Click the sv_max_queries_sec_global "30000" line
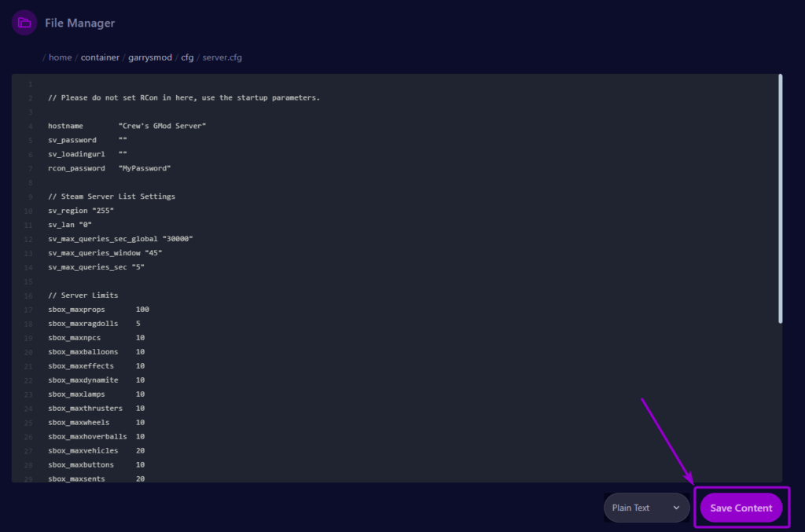This screenshot has height=532, width=805. [x=120, y=239]
